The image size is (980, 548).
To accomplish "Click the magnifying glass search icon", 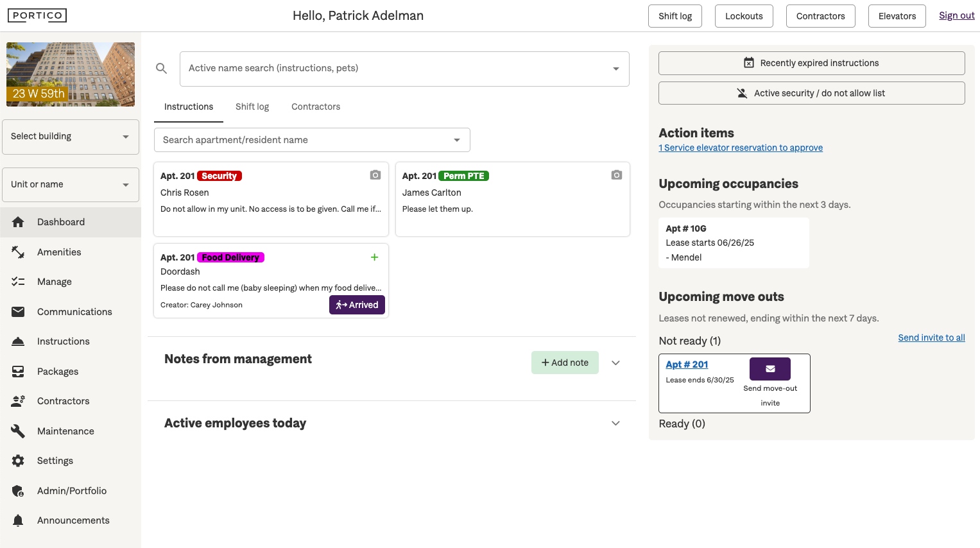I will pos(162,69).
